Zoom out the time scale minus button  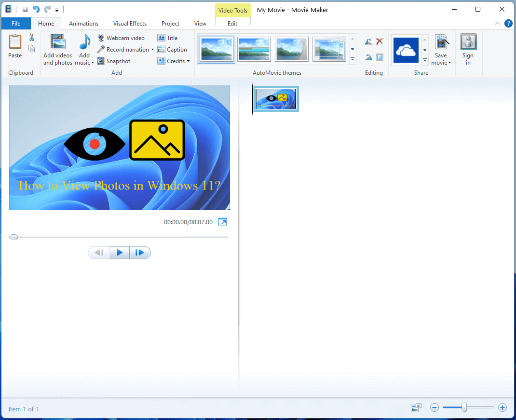[435, 408]
